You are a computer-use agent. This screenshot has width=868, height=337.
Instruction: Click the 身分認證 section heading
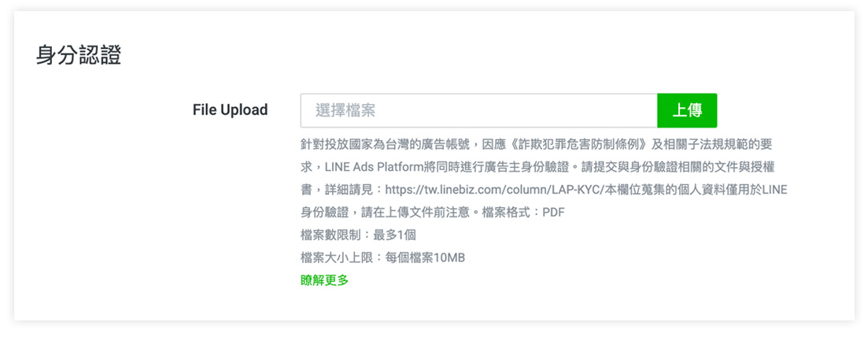pyautogui.click(x=79, y=56)
